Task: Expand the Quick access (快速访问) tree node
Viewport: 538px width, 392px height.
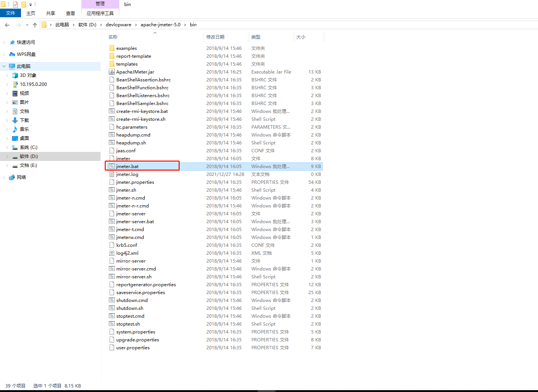Action: (x=4, y=42)
